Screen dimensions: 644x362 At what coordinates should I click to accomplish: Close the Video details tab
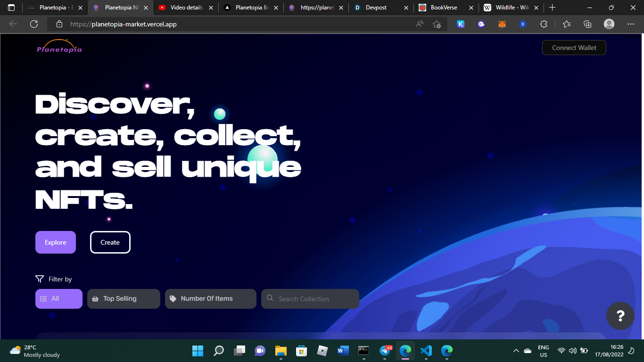[x=210, y=8]
